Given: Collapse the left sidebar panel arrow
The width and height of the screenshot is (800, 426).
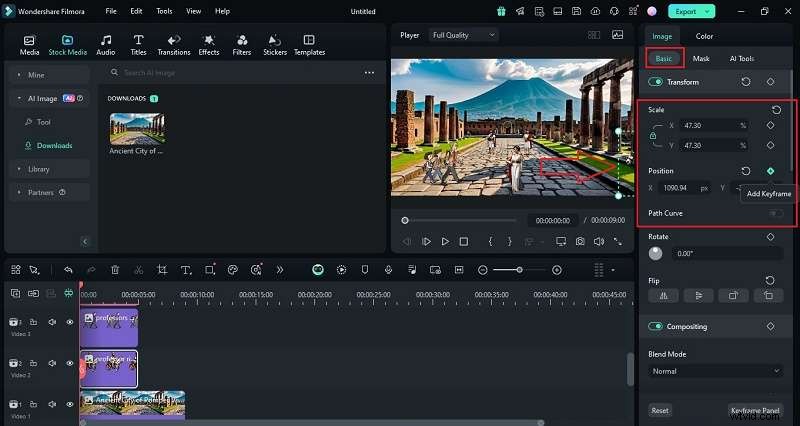Looking at the screenshot, I should (x=85, y=242).
